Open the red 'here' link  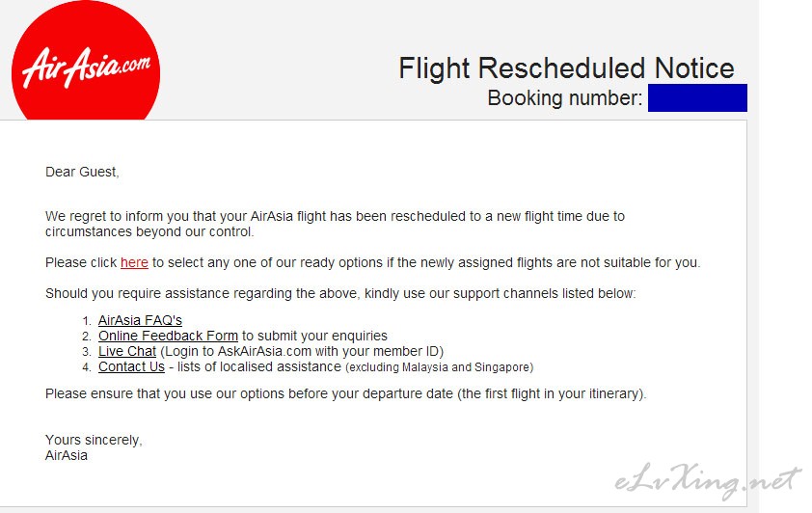point(134,262)
